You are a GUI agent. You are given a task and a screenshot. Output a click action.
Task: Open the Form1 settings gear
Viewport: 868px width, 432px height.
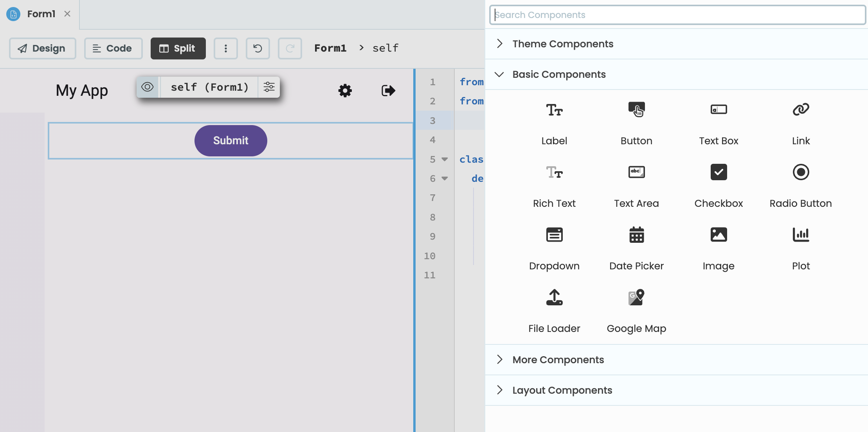tap(344, 90)
